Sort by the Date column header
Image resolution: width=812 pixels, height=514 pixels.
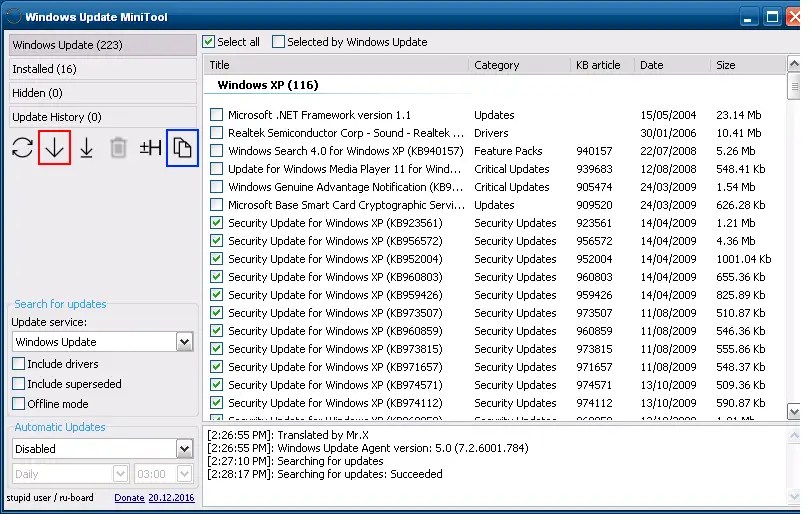click(x=672, y=65)
